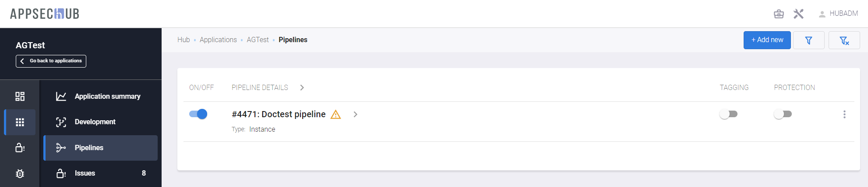
Task: Turn off the Doctest pipeline switch
Action: [198, 114]
